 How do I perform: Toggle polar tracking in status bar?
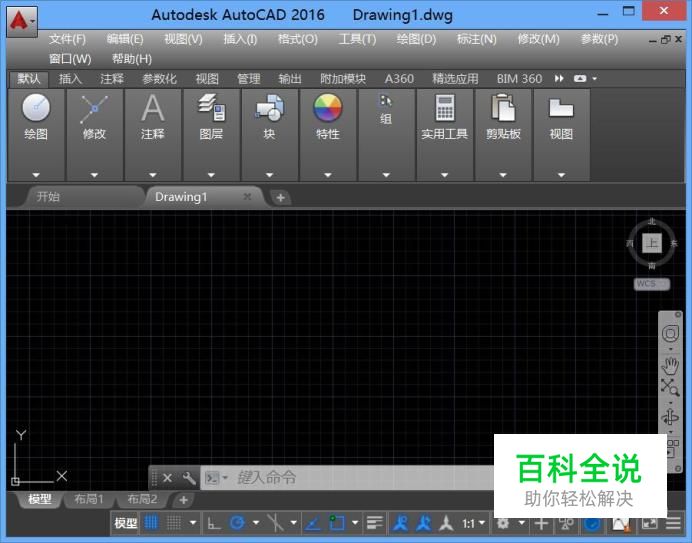coord(238,523)
